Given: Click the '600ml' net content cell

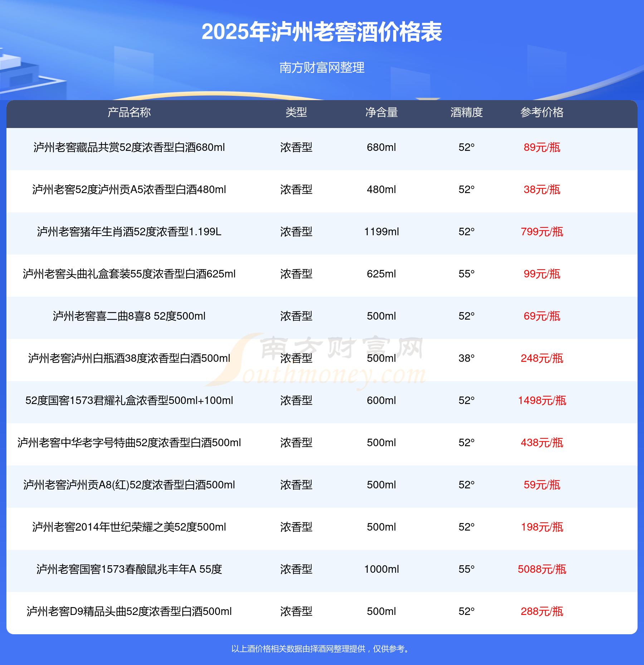Looking at the screenshot, I should click(x=381, y=400).
